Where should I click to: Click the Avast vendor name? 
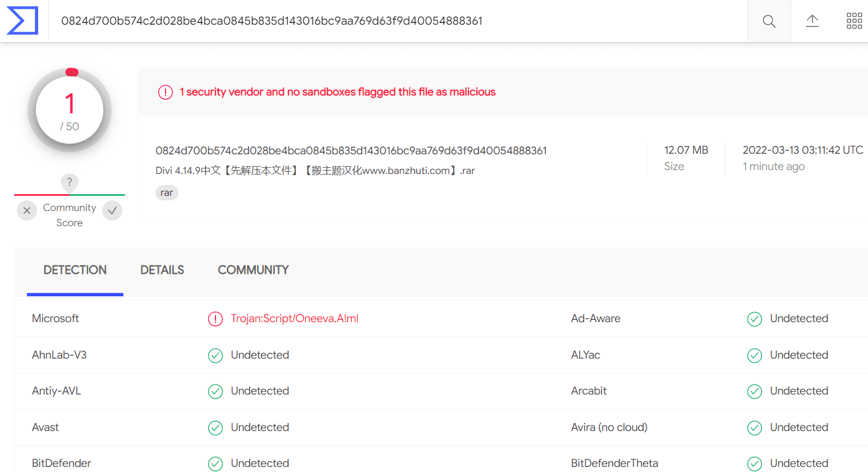pos(45,427)
